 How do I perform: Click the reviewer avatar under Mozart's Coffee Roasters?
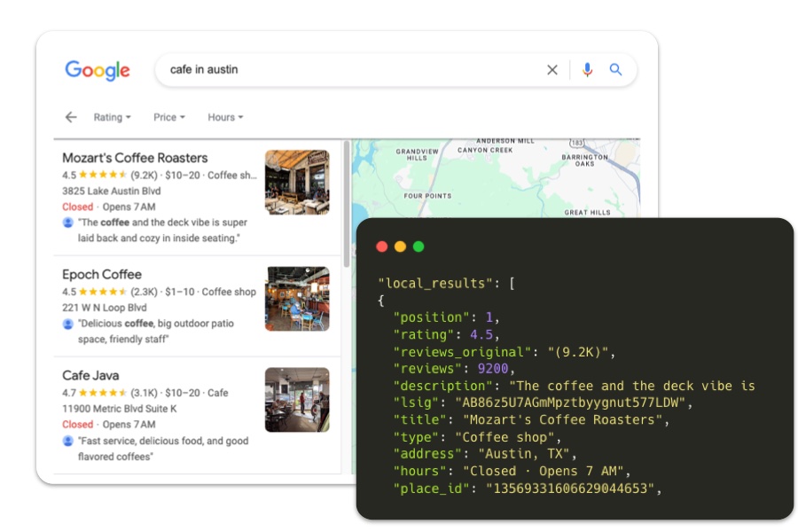point(66,222)
